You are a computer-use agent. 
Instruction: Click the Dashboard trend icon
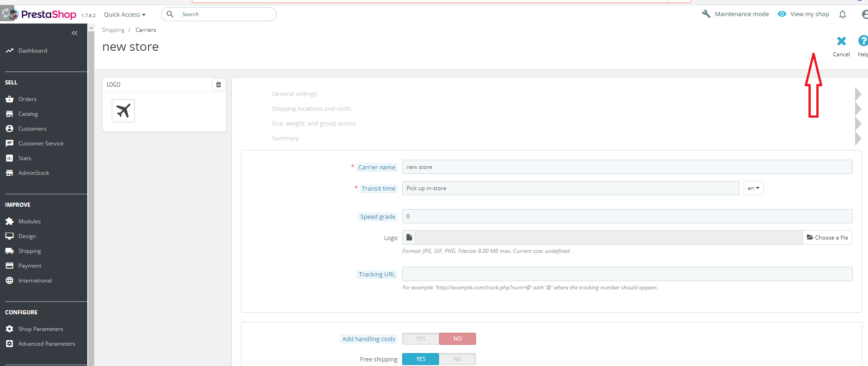pos(9,51)
